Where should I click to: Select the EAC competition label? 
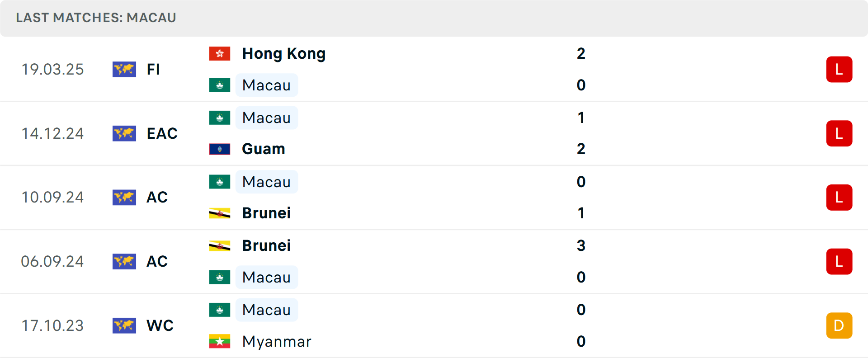point(162,134)
